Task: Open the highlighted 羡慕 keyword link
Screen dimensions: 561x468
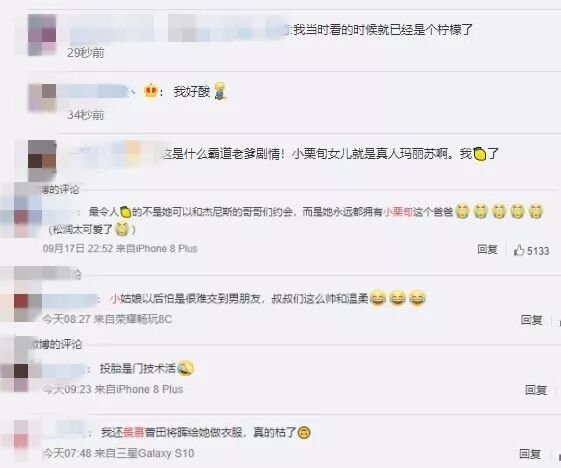Action: [x=133, y=433]
